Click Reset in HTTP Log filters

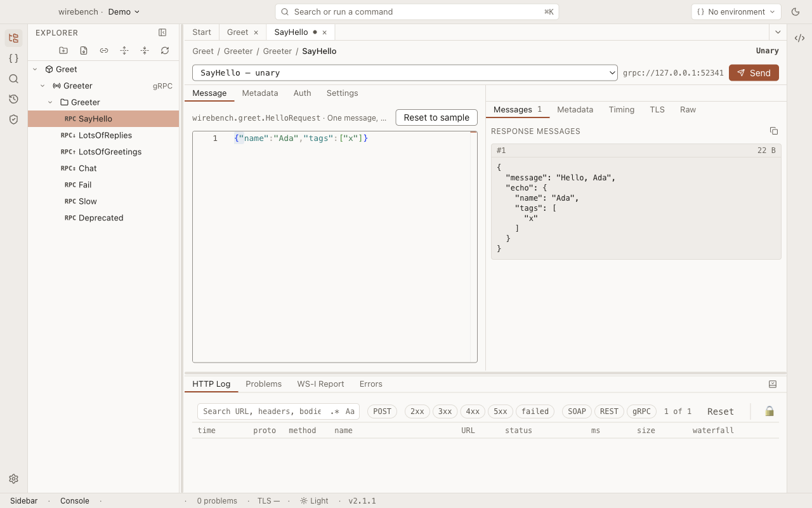(721, 411)
